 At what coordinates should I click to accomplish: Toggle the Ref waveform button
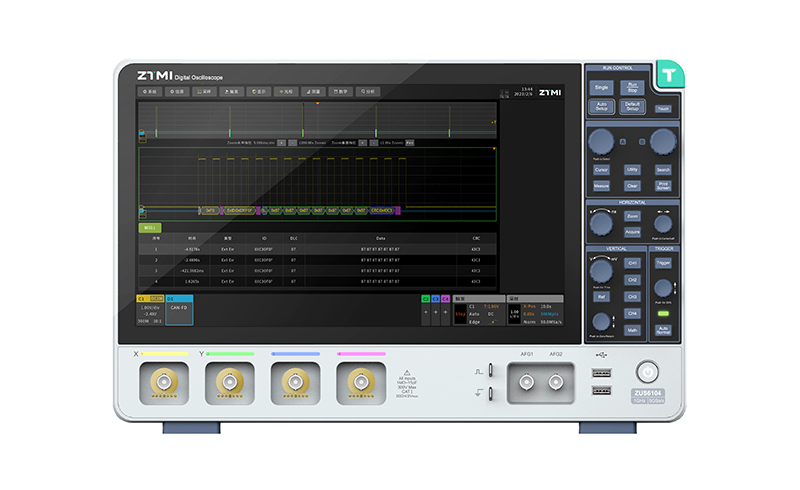click(602, 297)
